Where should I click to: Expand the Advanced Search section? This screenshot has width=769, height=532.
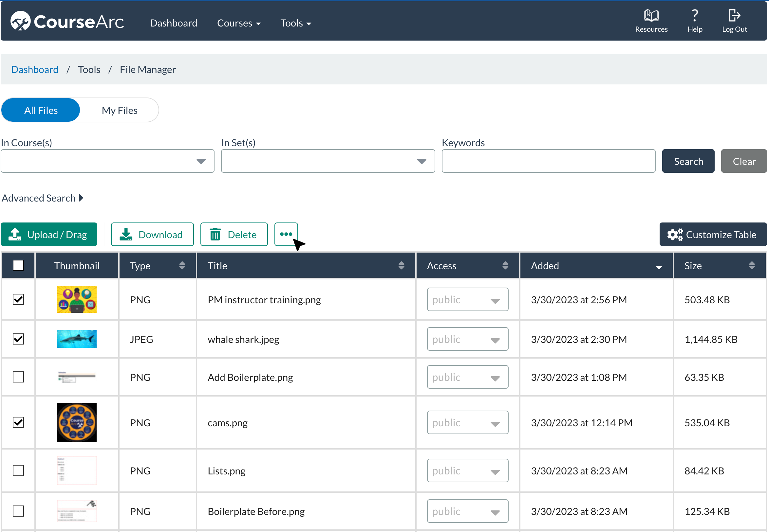point(42,198)
